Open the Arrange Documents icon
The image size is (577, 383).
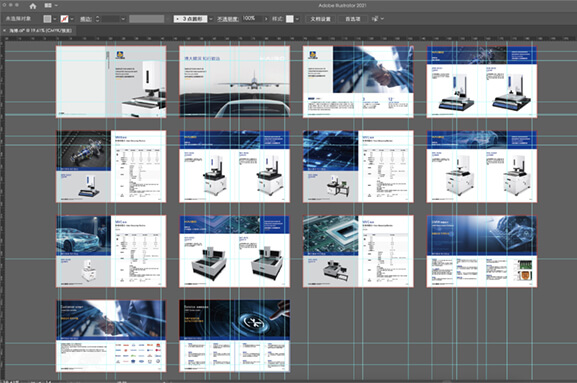click(x=48, y=6)
